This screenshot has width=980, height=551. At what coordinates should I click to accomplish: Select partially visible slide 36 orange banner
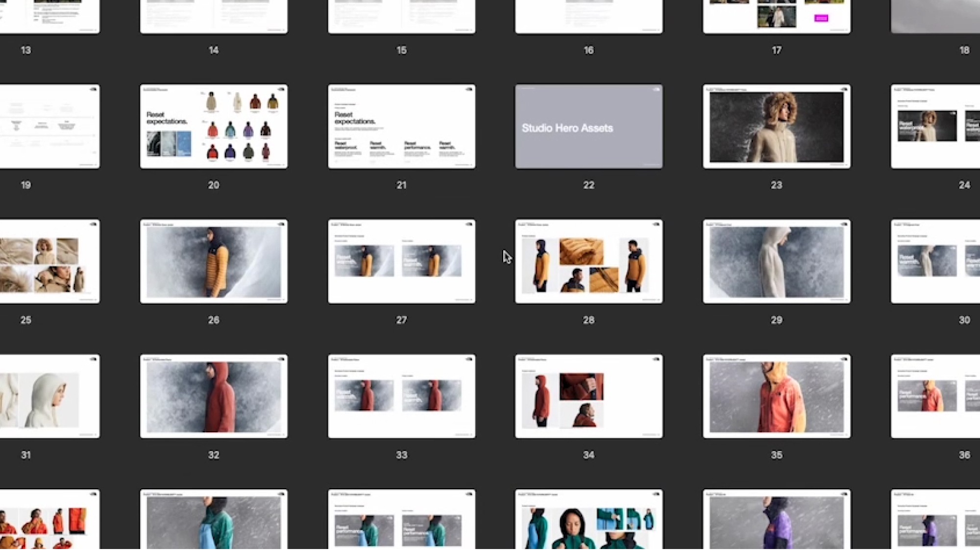(x=935, y=396)
